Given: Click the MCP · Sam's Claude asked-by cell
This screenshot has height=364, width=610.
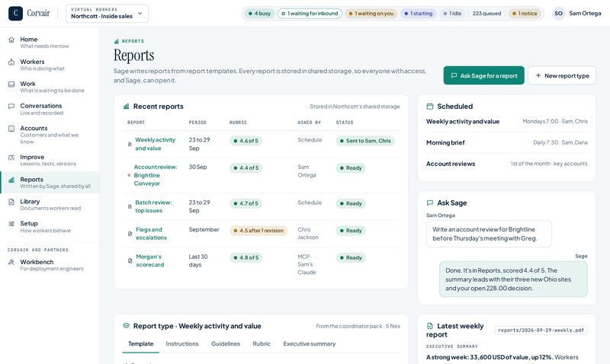Looking at the screenshot, I should point(307,264).
